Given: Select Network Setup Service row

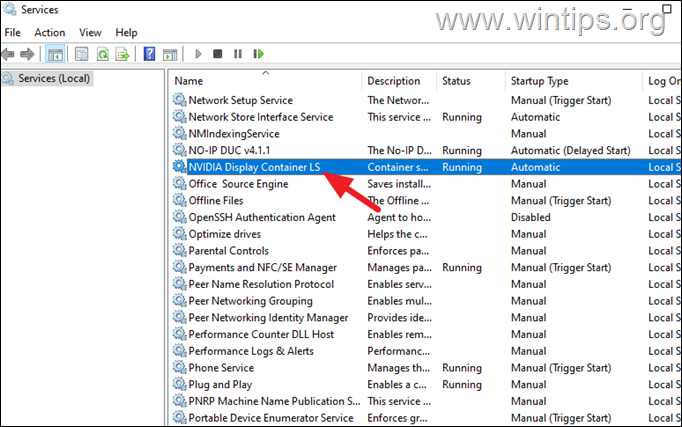Looking at the screenshot, I should pyautogui.click(x=427, y=100).
